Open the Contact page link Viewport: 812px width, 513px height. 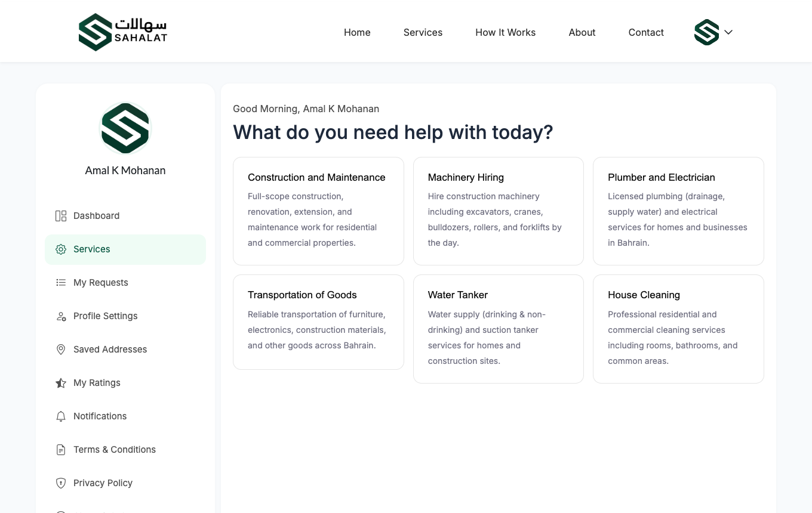point(646,32)
